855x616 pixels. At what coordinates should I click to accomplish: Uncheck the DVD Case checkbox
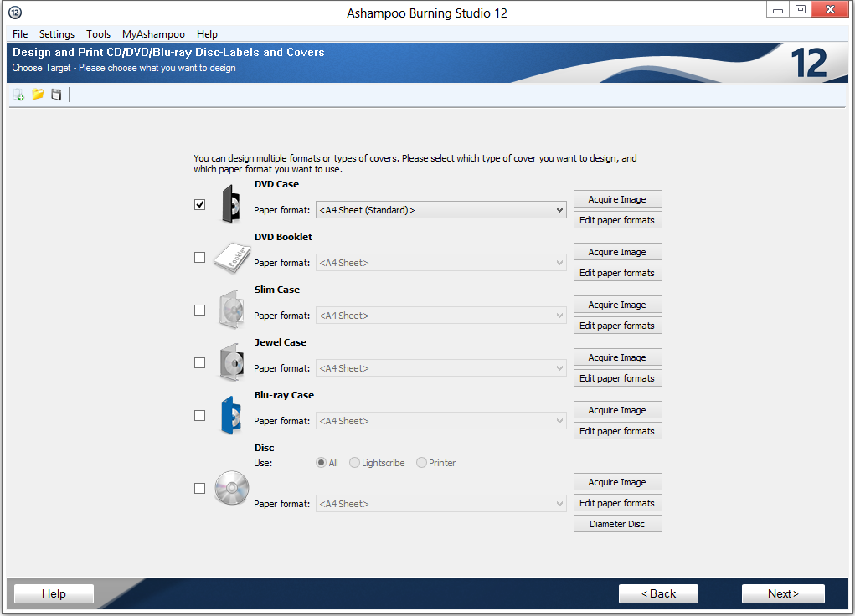pos(199,204)
